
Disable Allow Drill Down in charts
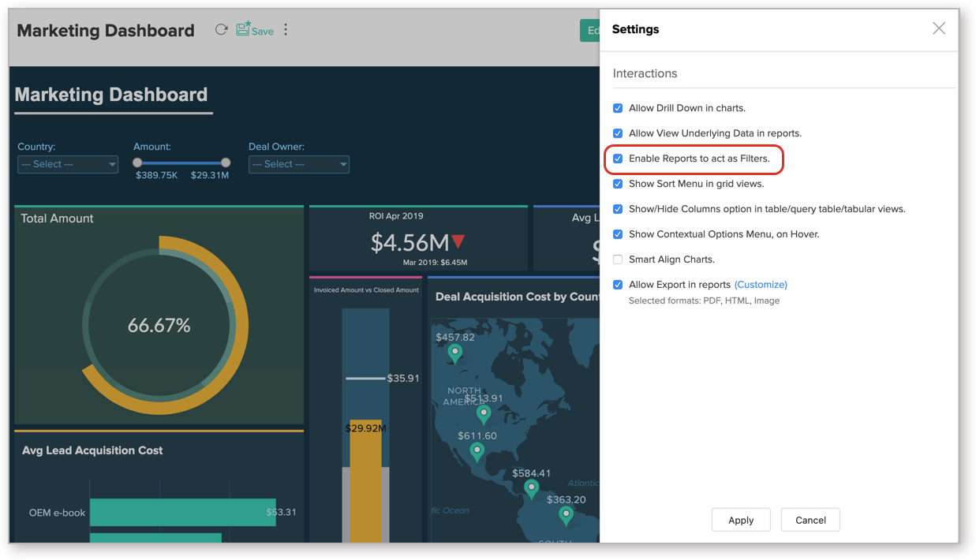coord(618,107)
